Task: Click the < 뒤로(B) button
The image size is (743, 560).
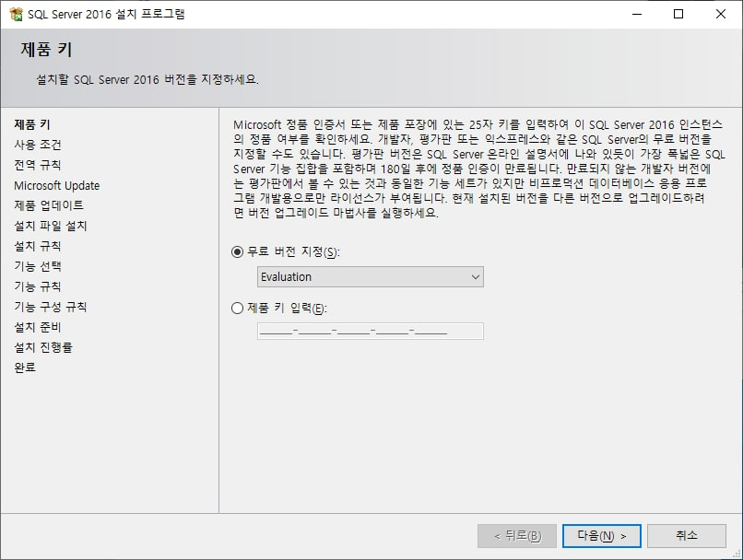Action: (x=517, y=536)
